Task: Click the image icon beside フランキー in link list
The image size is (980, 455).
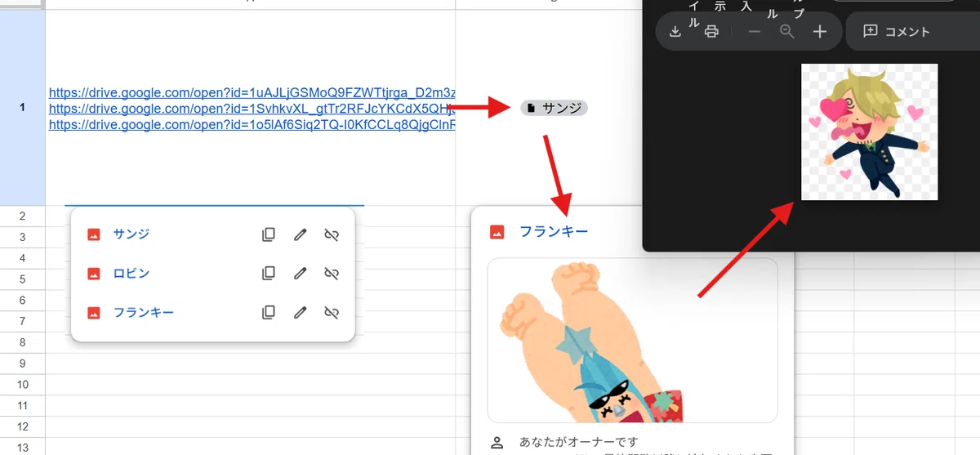Action: click(94, 312)
